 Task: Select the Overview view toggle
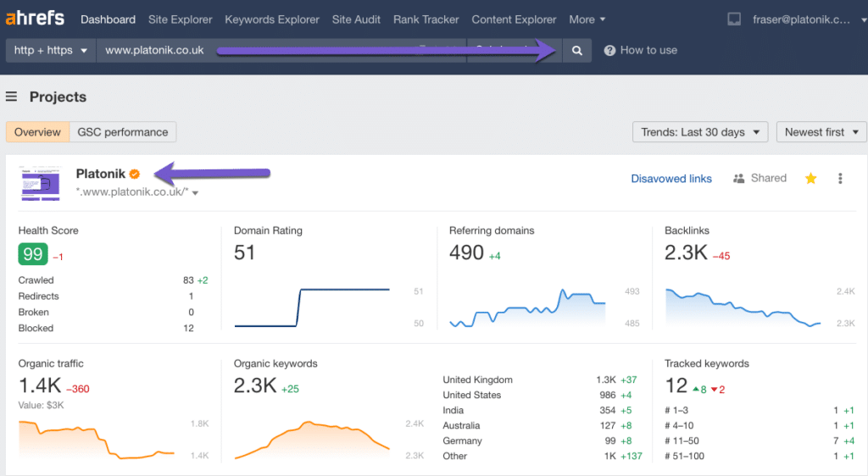(37, 132)
